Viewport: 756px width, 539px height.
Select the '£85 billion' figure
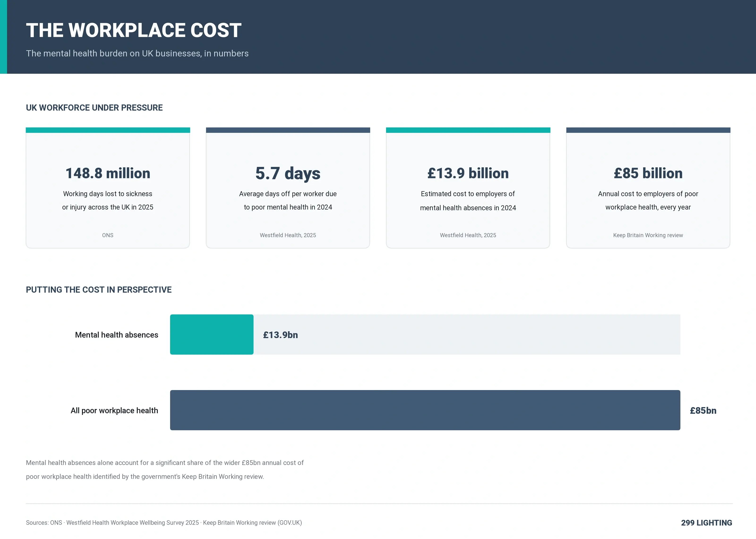648,173
